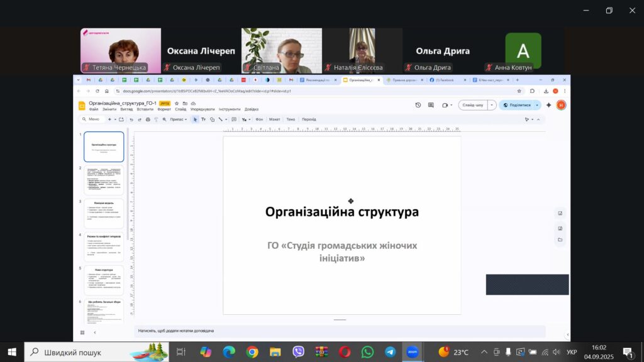Click the Поділитися share button
This screenshot has width=644, height=362.
click(517, 105)
